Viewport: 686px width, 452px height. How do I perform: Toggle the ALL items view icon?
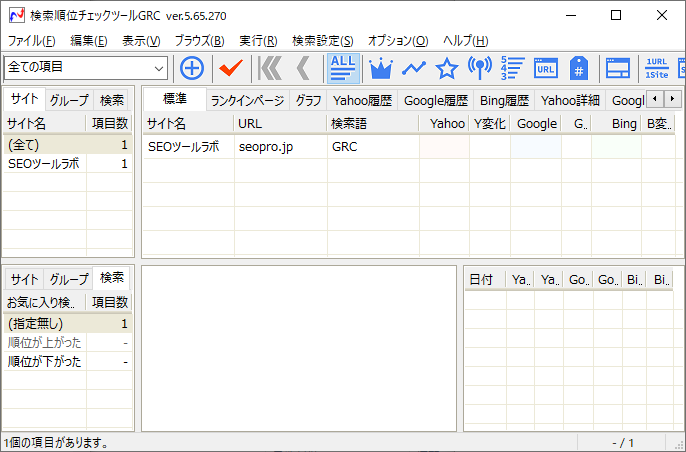click(x=343, y=69)
